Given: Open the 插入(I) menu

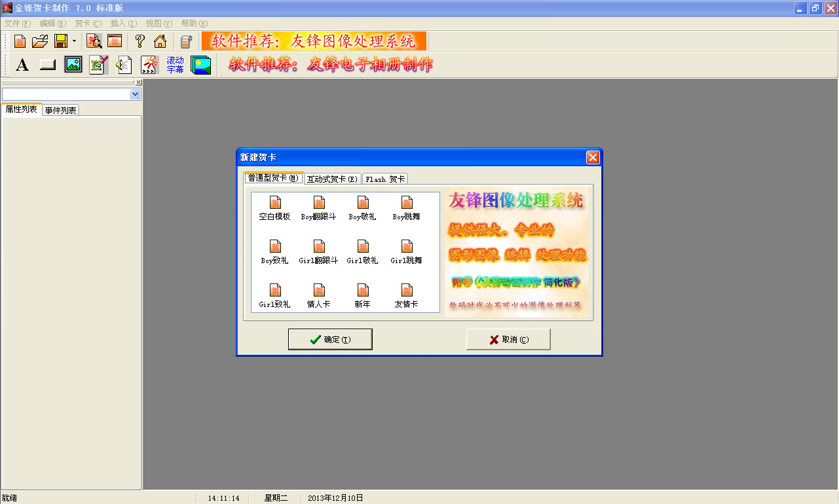Looking at the screenshot, I should (124, 24).
